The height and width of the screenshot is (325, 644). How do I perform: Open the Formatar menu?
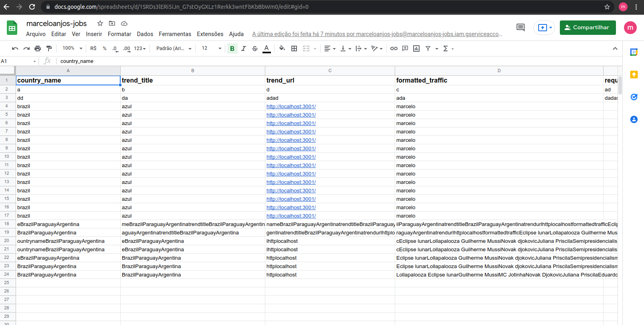click(119, 34)
